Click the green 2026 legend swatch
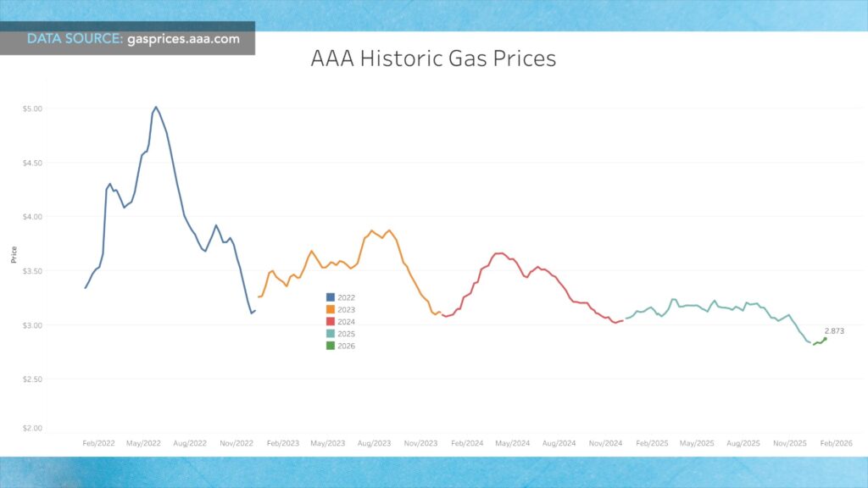The height and width of the screenshot is (488, 868). point(330,345)
